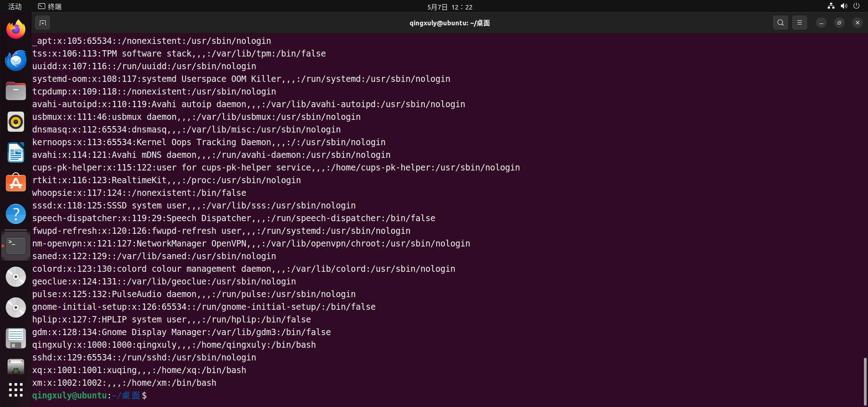Screen dimensions: 868x407
Task: Open the terminal search tool
Action: tap(780, 23)
